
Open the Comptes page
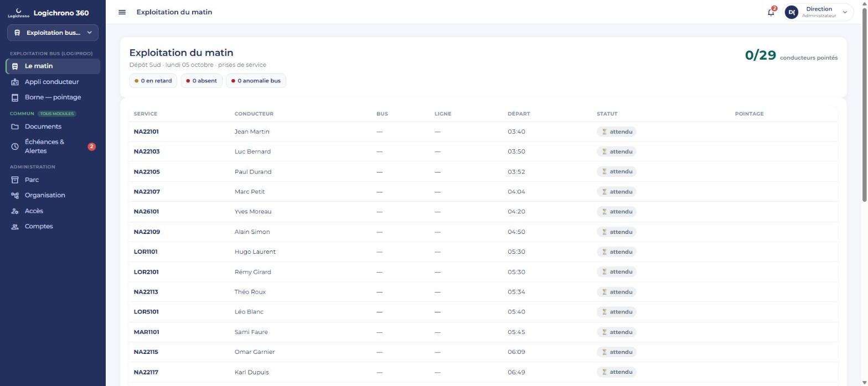53,227
